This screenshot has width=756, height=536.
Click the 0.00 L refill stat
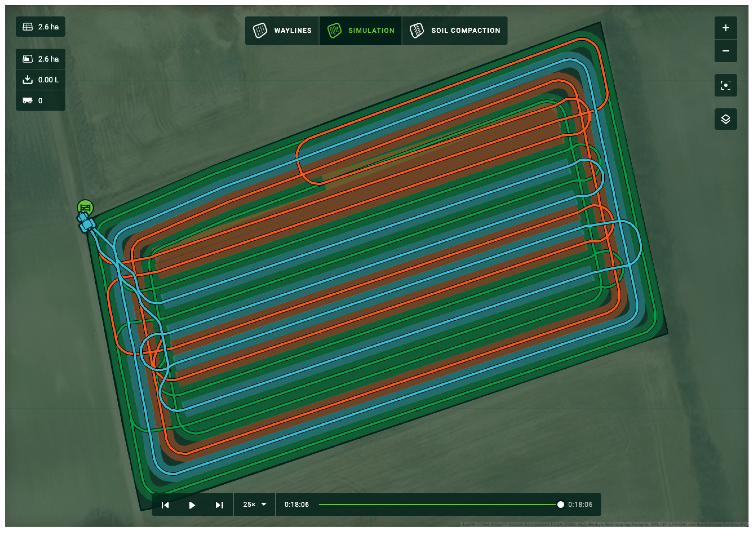tap(41, 80)
